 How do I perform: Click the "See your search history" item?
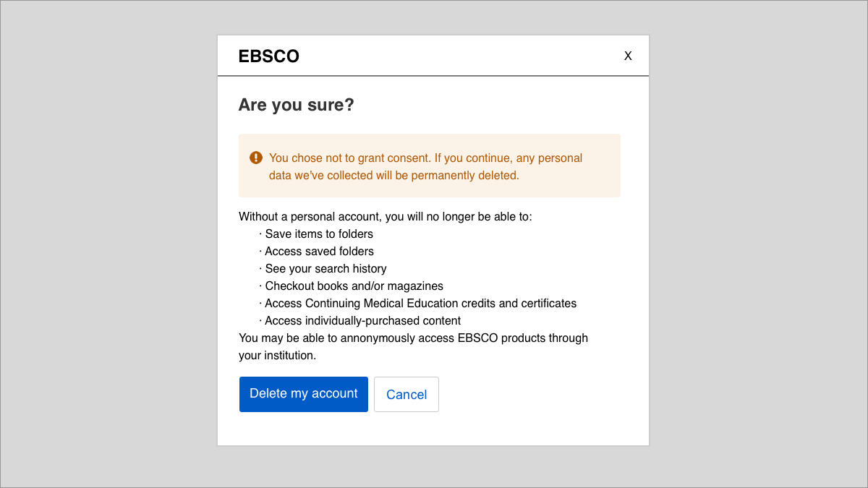[323, 268]
